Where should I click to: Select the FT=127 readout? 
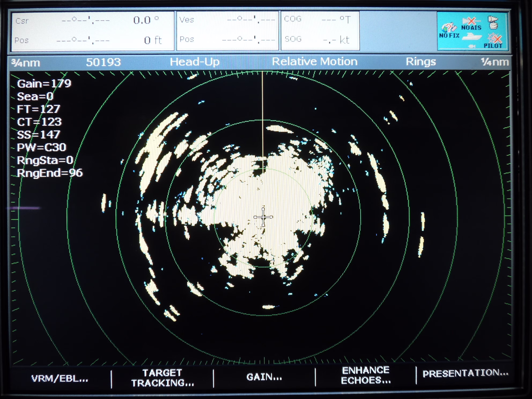click(x=38, y=109)
